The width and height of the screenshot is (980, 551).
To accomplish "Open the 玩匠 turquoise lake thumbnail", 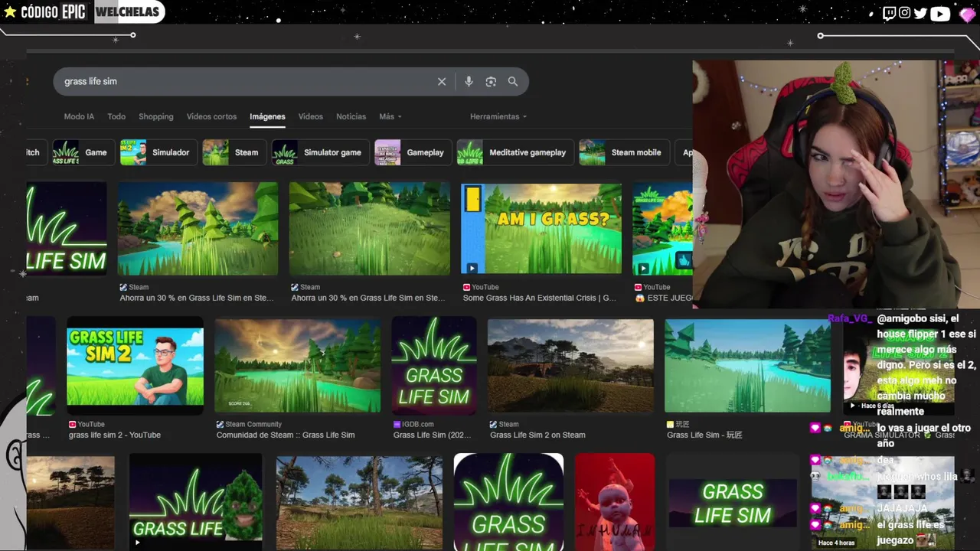I will (747, 366).
